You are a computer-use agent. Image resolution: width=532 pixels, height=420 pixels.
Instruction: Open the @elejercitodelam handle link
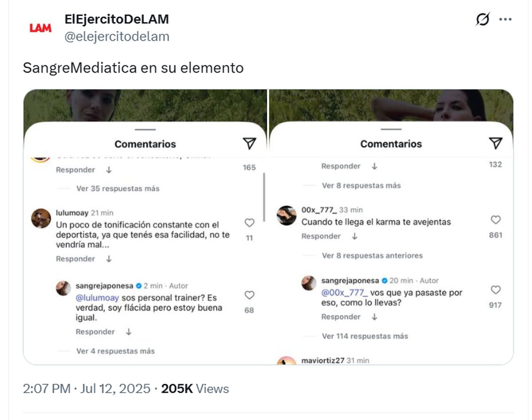[x=117, y=36]
